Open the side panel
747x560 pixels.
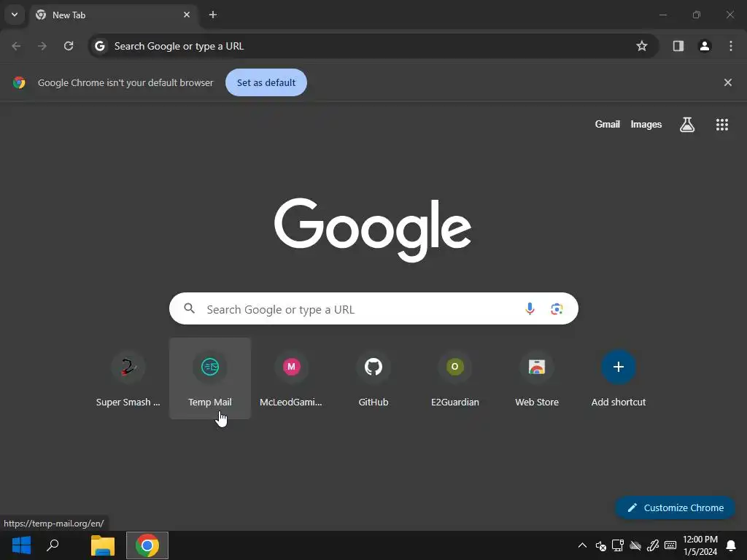678,46
